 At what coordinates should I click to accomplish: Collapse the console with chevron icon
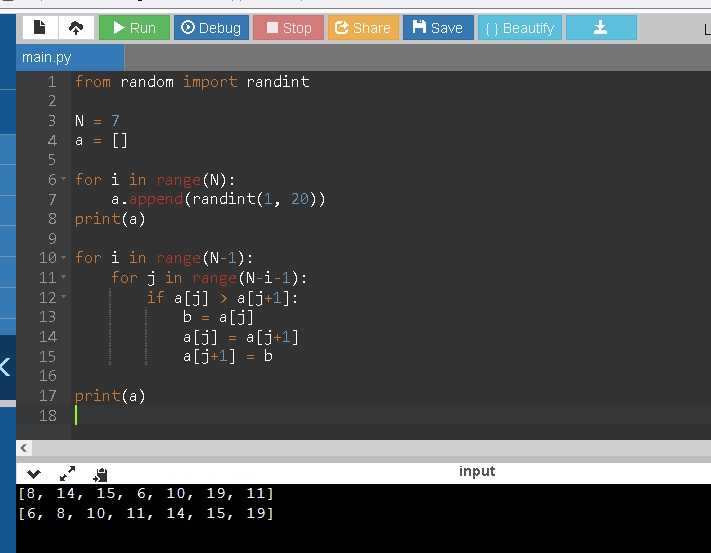[35, 473]
